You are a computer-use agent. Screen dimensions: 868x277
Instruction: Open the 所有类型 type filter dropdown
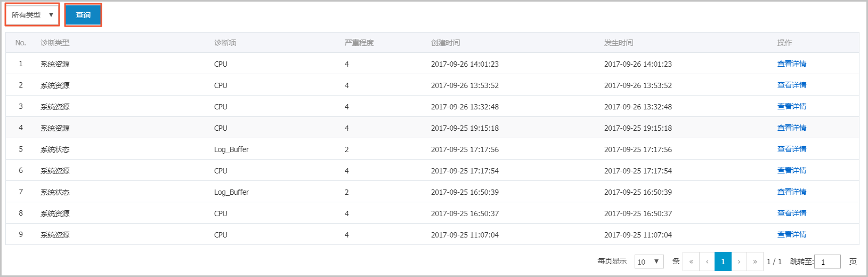[32, 15]
